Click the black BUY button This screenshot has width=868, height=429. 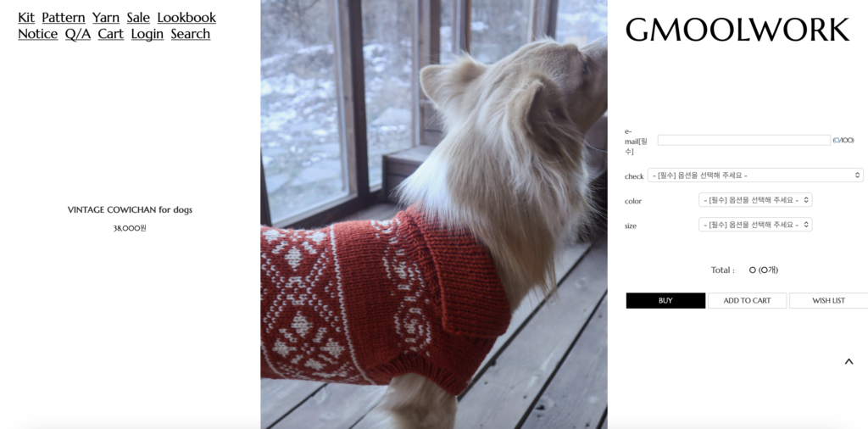[x=665, y=301]
